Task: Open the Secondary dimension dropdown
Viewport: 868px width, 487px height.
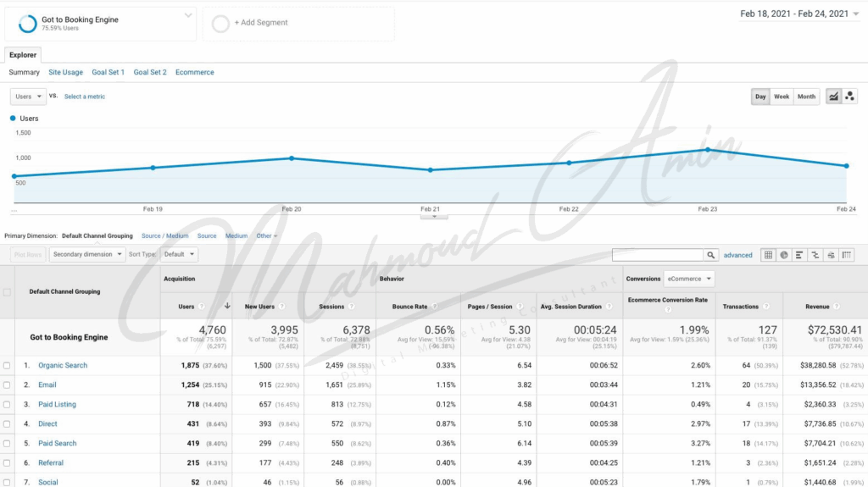Action: pyautogui.click(x=87, y=255)
